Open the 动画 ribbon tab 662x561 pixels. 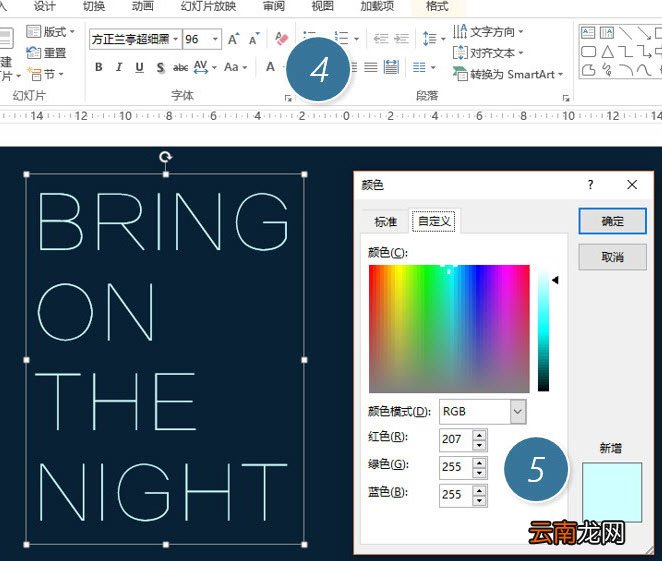coord(143,6)
